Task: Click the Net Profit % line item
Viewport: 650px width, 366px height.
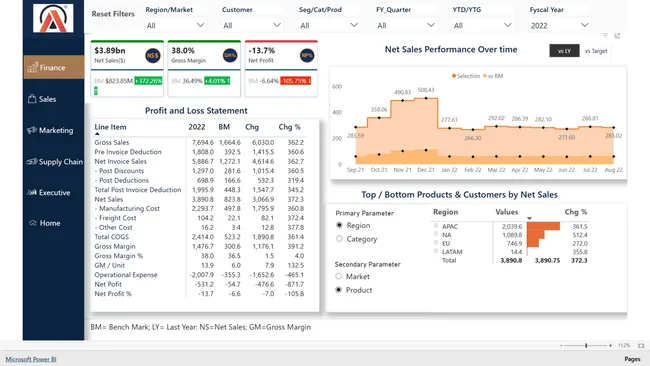Action: point(199,293)
